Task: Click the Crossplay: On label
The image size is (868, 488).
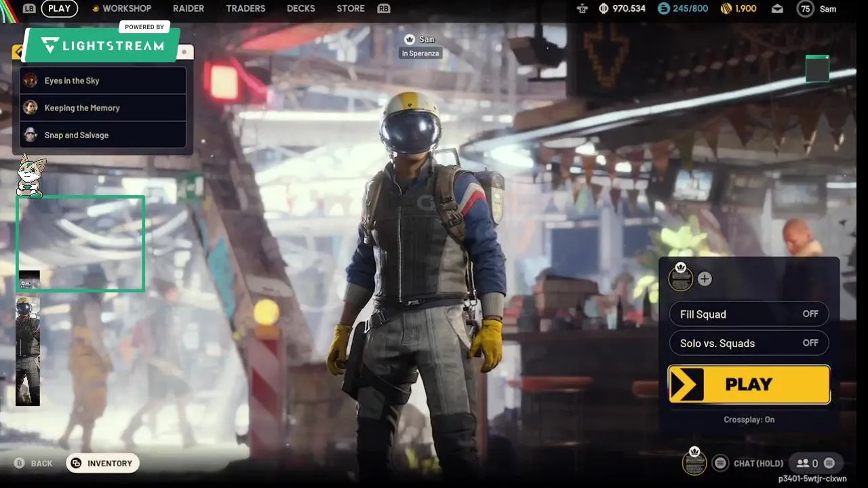Action: (749, 420)
